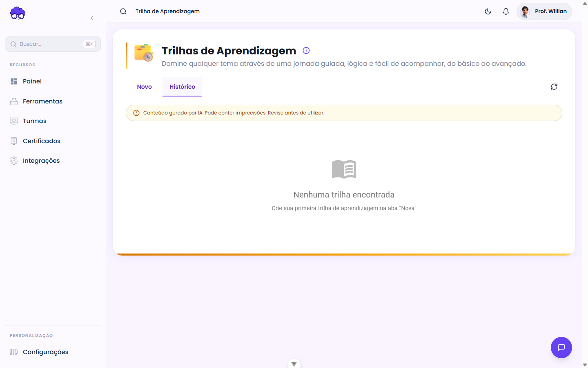Click the "Domine qualquer tema" subtitle text
The image size is (588, 368).
pos(344,64)
